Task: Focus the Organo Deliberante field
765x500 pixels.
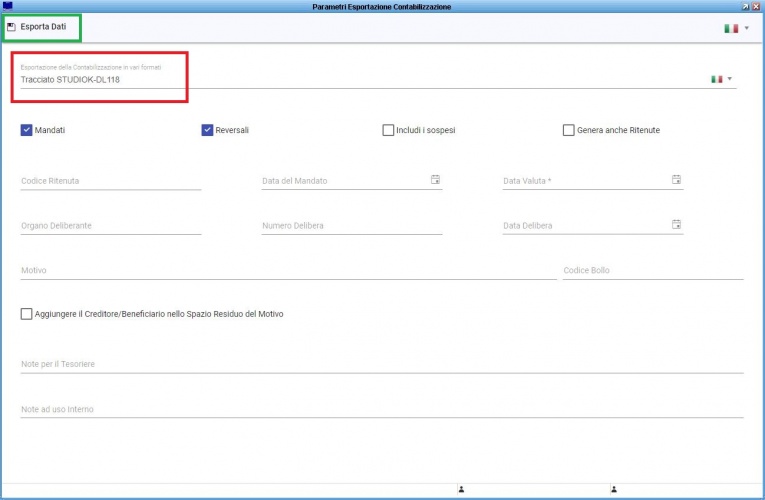Action: (x=111, y=225)
